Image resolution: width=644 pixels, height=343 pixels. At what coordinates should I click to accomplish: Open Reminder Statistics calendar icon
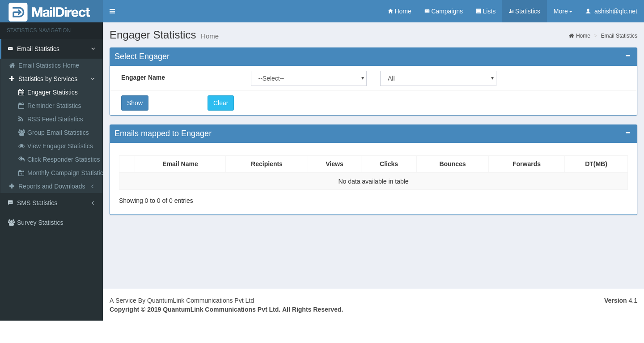[21, 106]
